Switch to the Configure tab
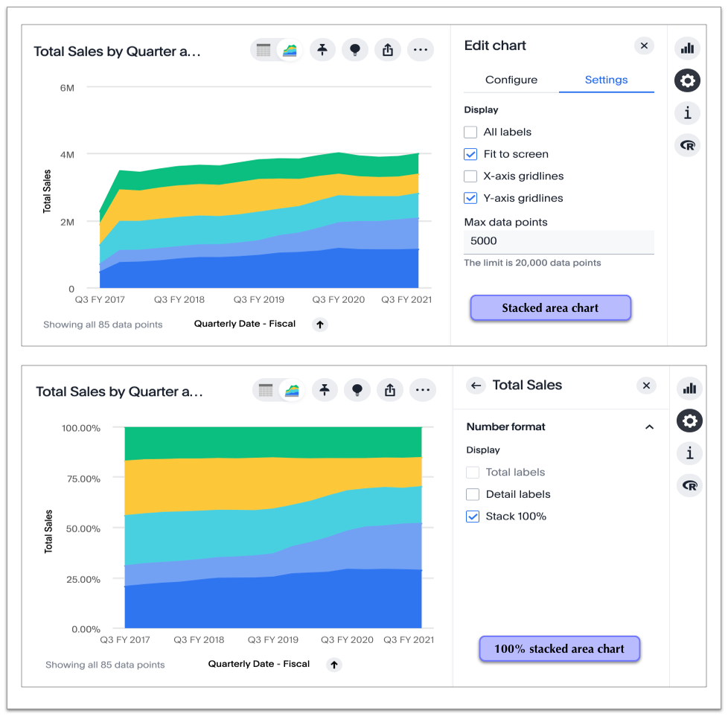Viewport: 728px width, 716px height. [x=511, y=80]
